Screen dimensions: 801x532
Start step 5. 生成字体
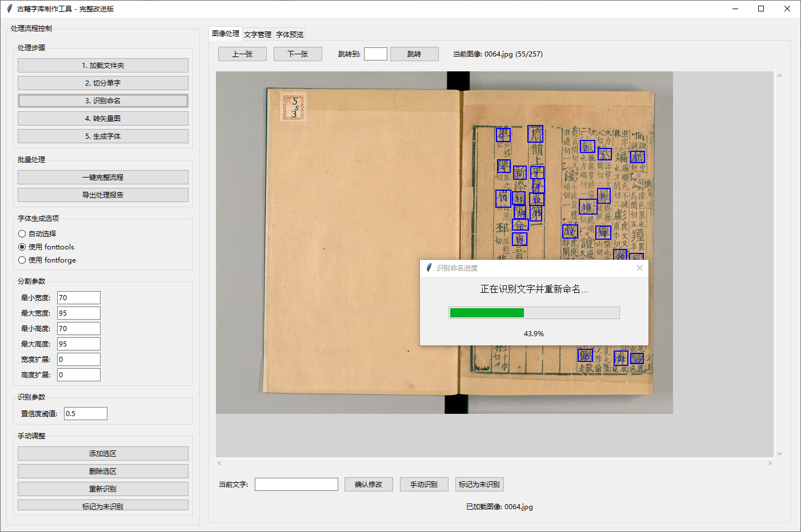tap(103, 136)
